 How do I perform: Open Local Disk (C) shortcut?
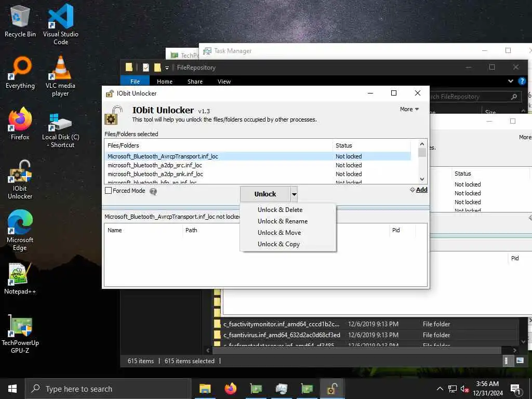pyautogui.click(x=60, y=130)
